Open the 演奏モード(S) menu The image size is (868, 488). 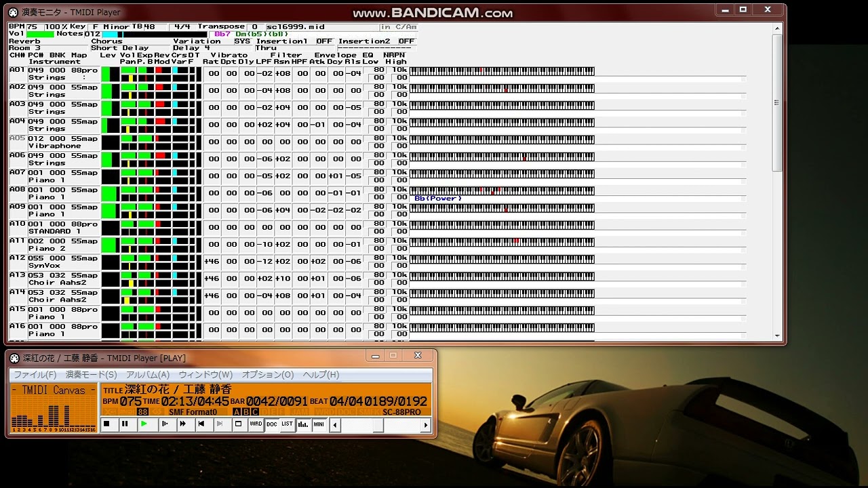[x=91, y=375]
